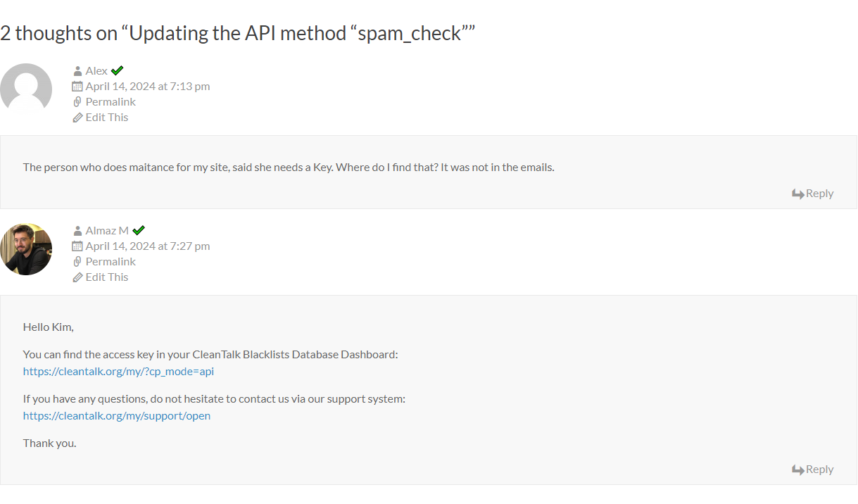Click the green checkmark next to Alex
The height and width of the screenshot is (504, 858).
117,70
